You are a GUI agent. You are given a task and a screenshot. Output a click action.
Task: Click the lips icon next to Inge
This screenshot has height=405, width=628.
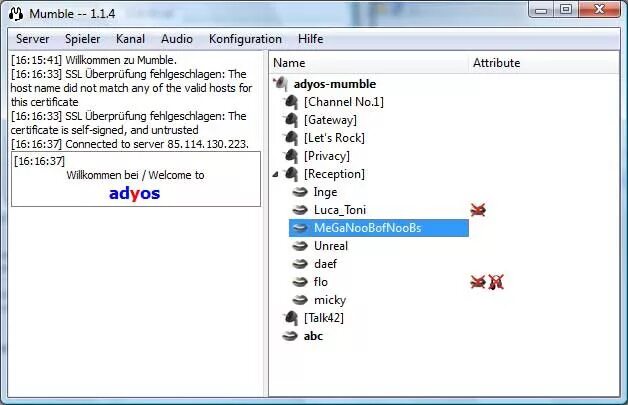click(x=300, y=192)
